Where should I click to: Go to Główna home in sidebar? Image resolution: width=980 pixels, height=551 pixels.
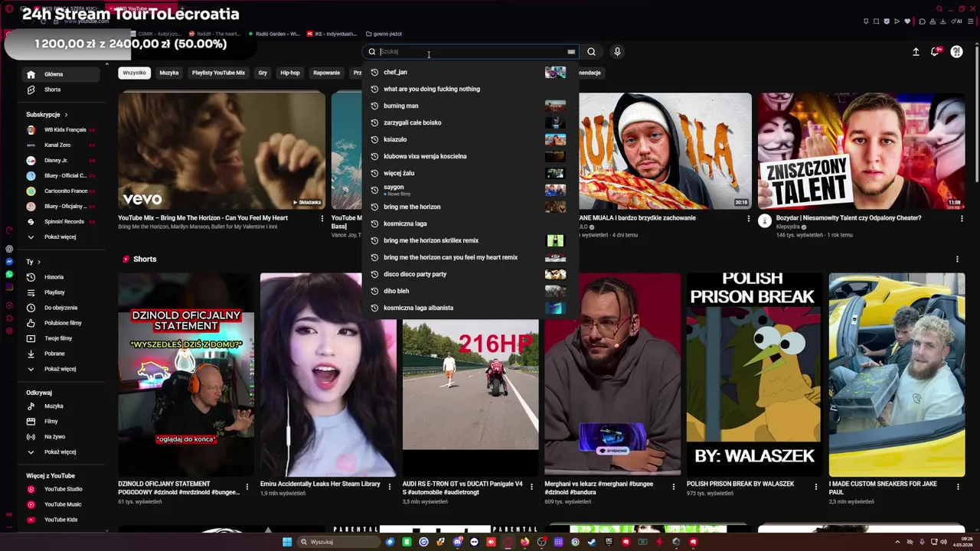point(60,74)
